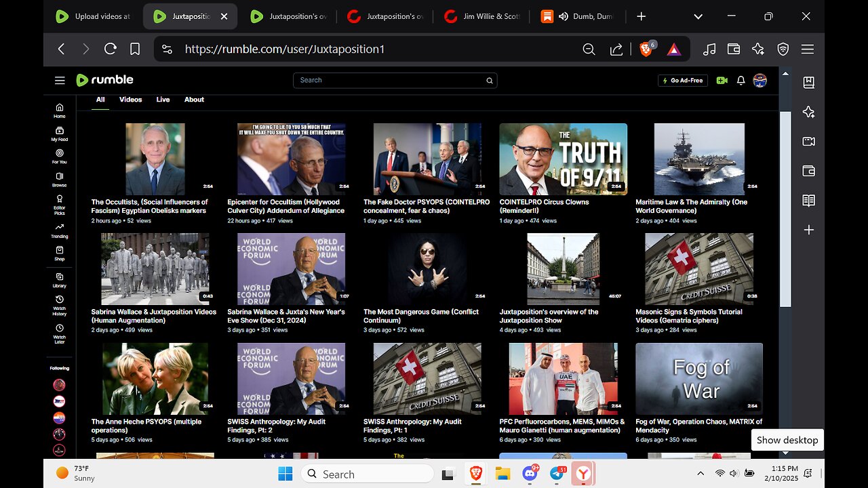Add item with sidebar plus button

(x=808, y=230)
